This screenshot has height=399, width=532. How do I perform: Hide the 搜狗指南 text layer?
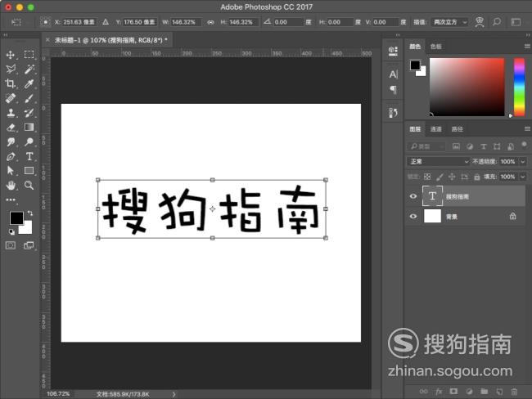coord(413,196)
